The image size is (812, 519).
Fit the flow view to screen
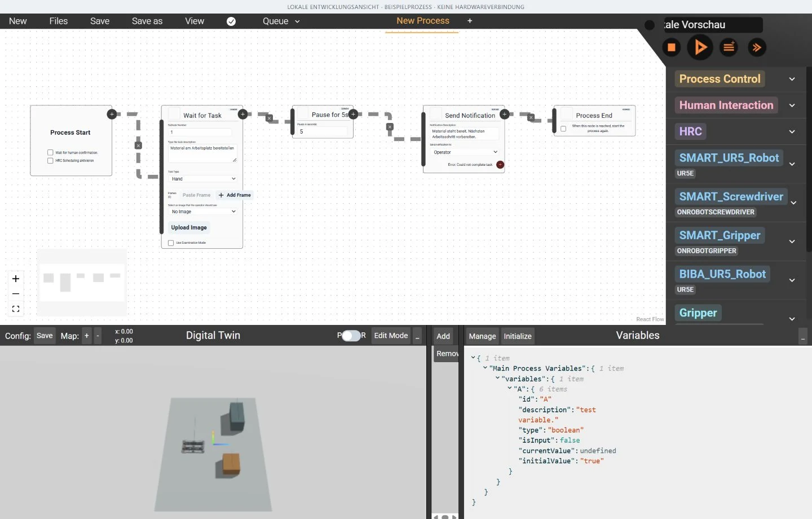[16, 309]
